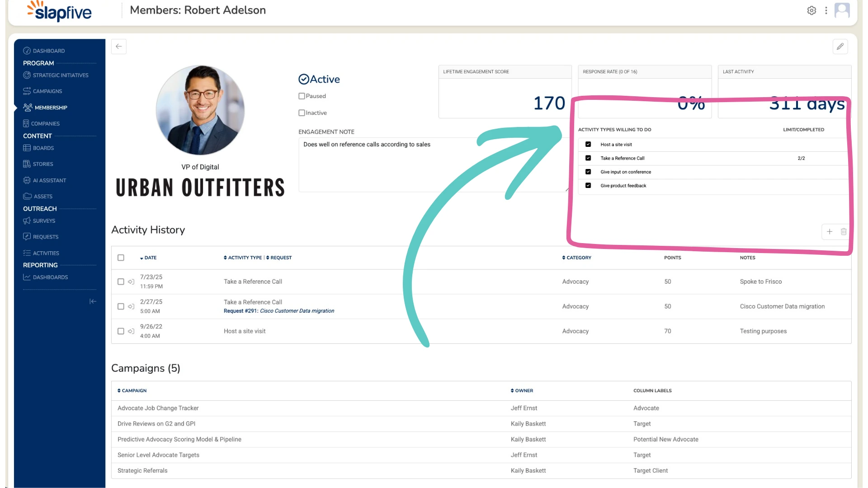Open Activities in sidebar

(41, 253)
